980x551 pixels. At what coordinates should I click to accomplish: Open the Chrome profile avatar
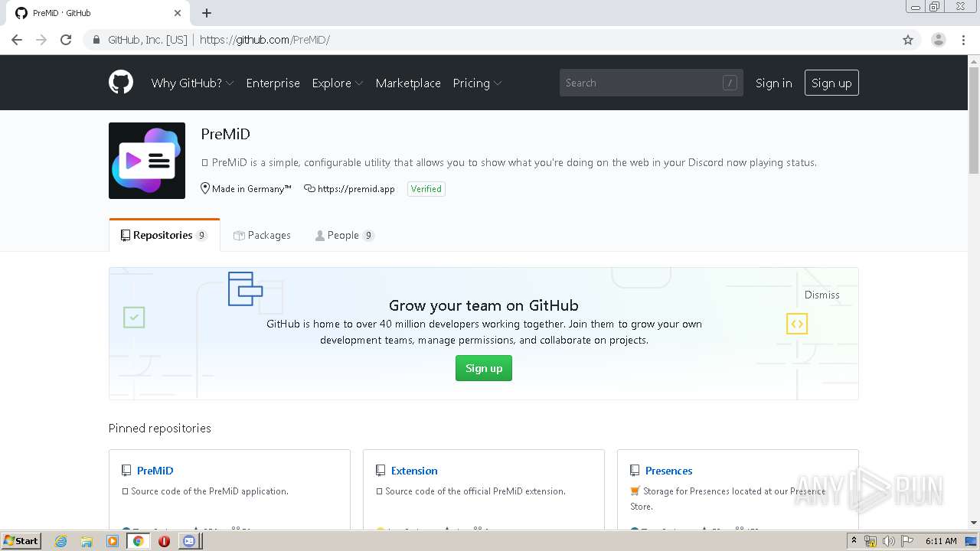938,40
